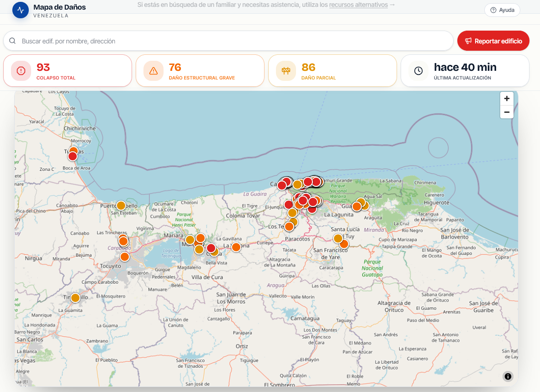
Task: Click the magnifying glass search icon
Action: [12, 41]
